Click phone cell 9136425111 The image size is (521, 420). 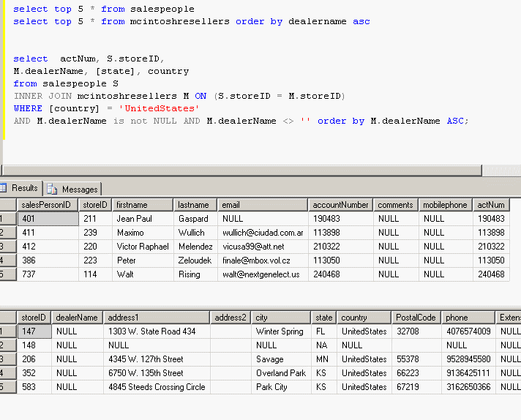468,373
